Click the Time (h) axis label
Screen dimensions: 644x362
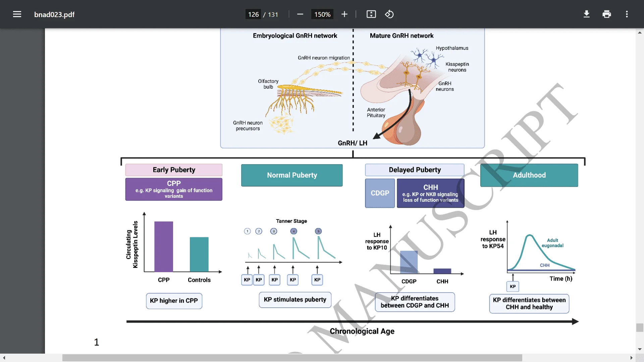[x=561, y=279]
